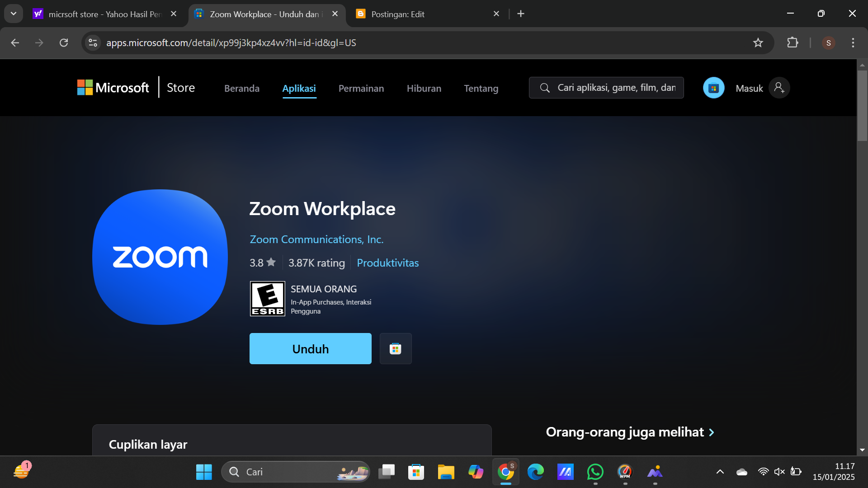Click the scrollbar down arrow
Image resolution: width=868 pixels, height=488 pixels.
click(862, 450)
